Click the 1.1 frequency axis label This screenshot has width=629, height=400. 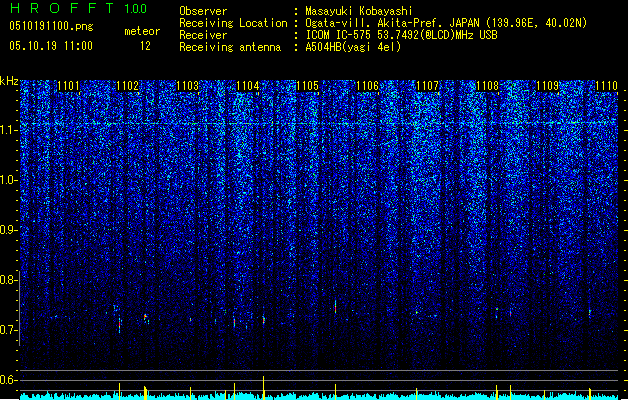coord(8,130)
